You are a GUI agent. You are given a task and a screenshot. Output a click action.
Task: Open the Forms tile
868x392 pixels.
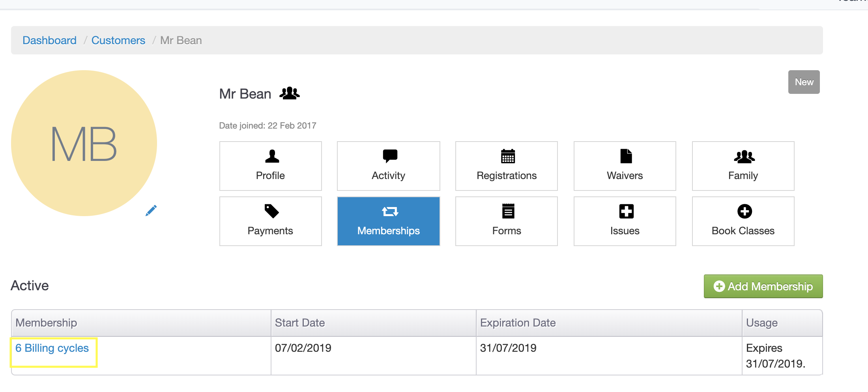coord(506,221)
